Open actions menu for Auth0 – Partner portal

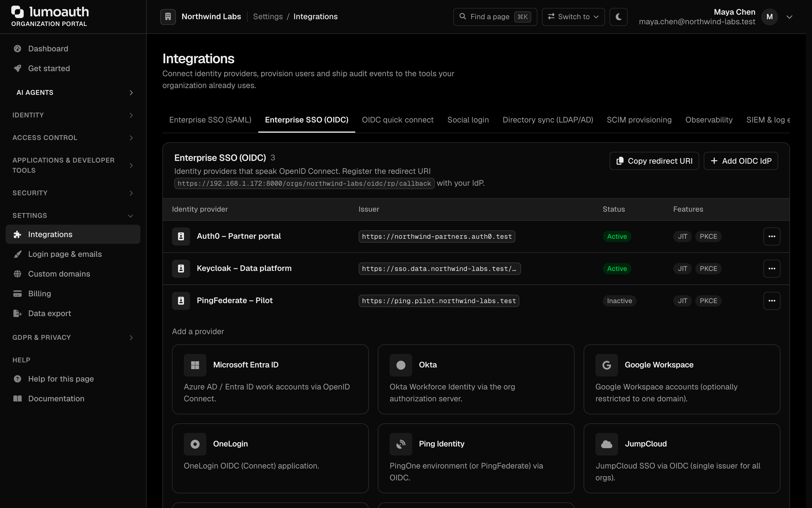coord(772,237)
